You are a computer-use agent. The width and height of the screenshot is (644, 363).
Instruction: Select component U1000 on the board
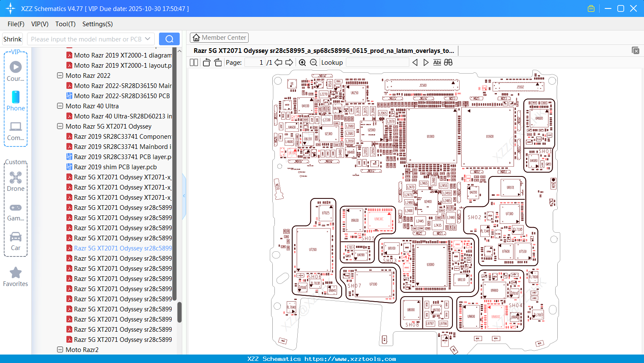click(x=430, y=137)
